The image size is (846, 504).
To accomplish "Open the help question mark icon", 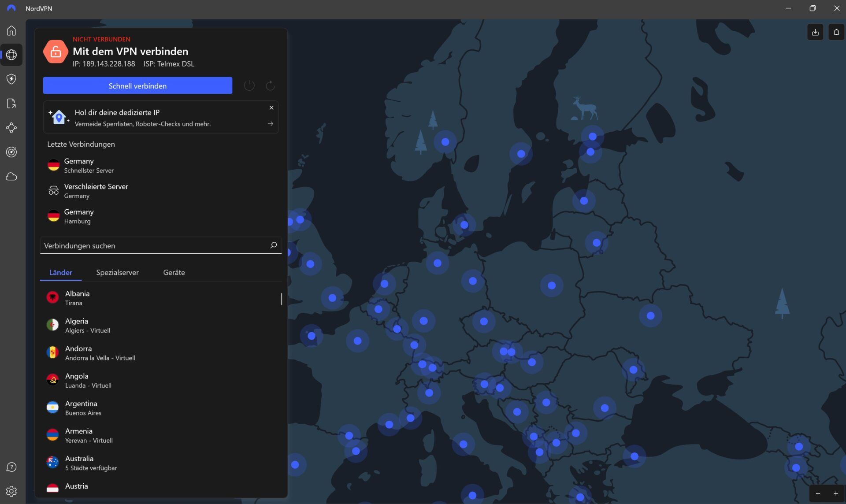I will [11, 467].
